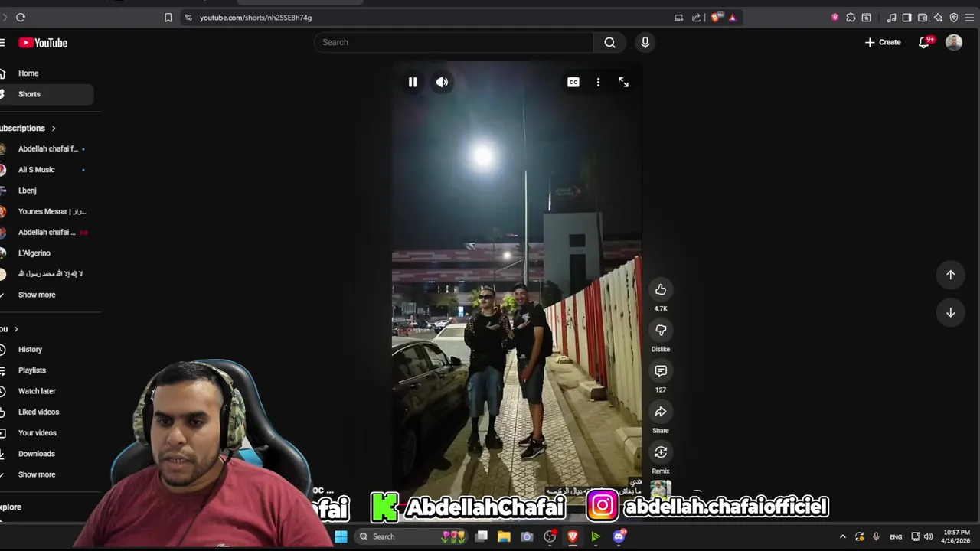Click the URL address bar
Image resolution: width=980 pixels, height=551 pixels.
click(x=256, y=18)
